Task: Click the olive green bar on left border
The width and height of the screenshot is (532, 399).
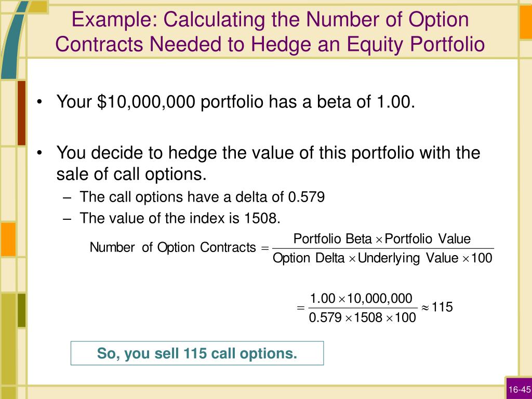Action: [21, 311]
